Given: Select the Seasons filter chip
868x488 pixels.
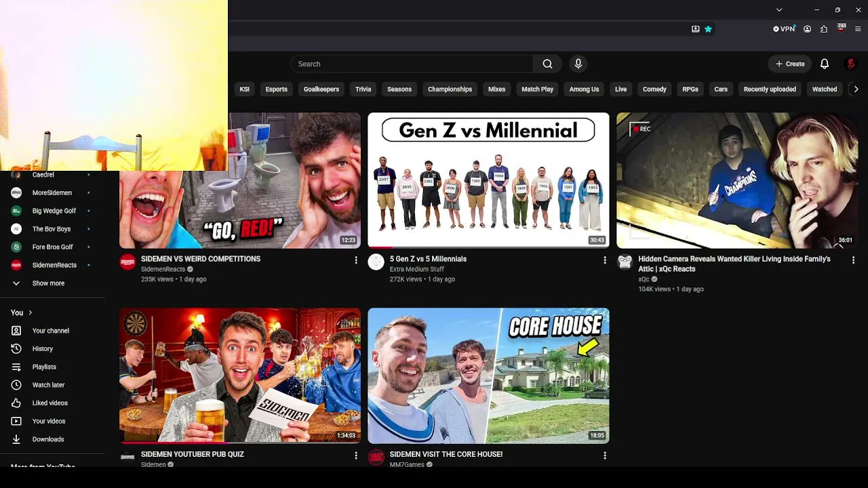Looking at the screenshot, I should point(399,89).
